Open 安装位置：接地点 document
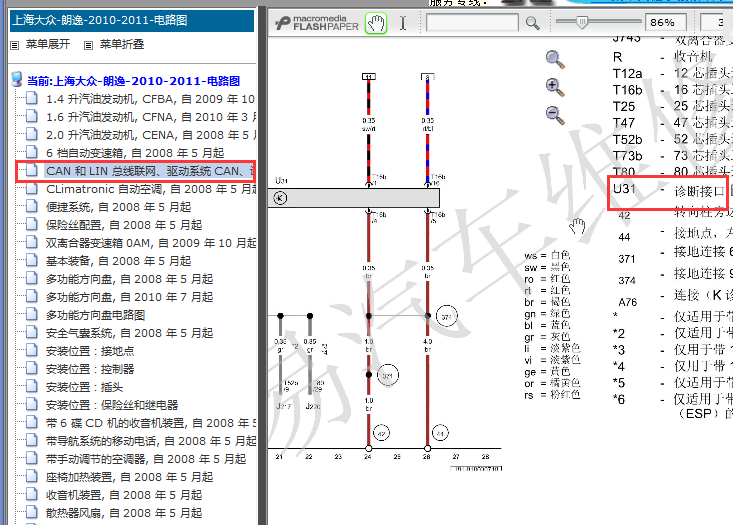The image size is (733, 525). (90, 351)
